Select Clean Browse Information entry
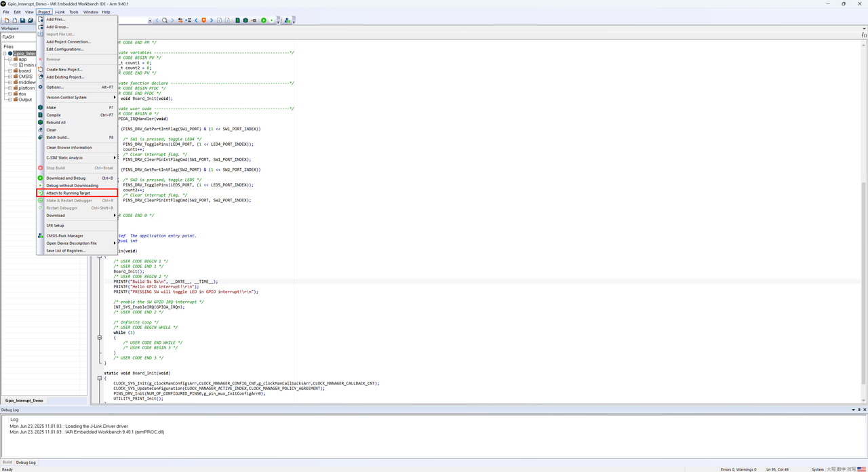The width and height of the screenshot is (868, 472). tap(77, 147)
